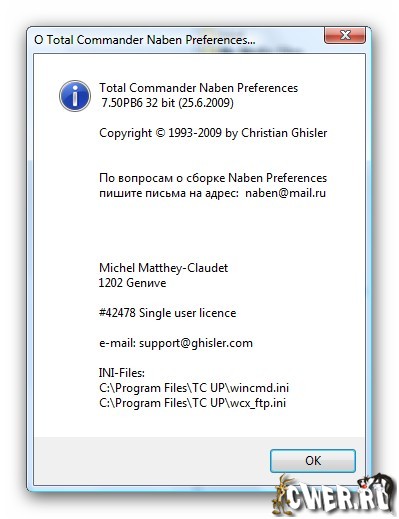Click the Michel Matthey-Claudet name
The width and height of the screenshot is (399, 519).
coord(163,268)
